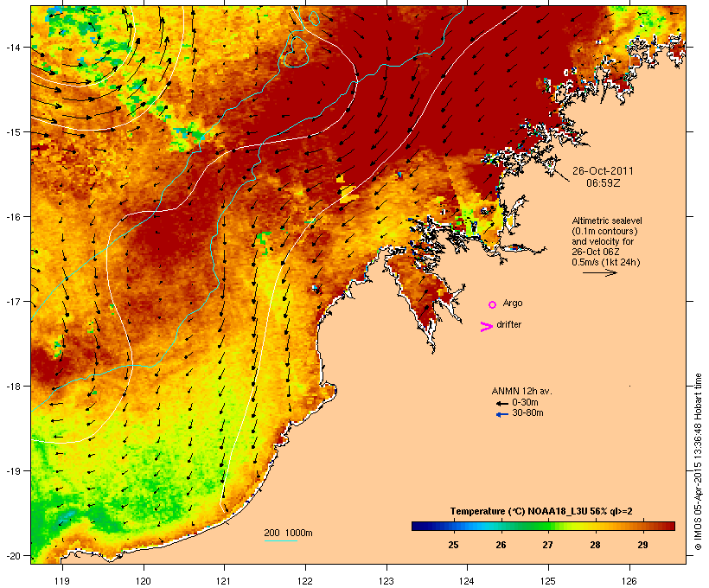This screenshot has height=588, width=709.
Task: Click the color bar tick label 28
Action: 595,545
